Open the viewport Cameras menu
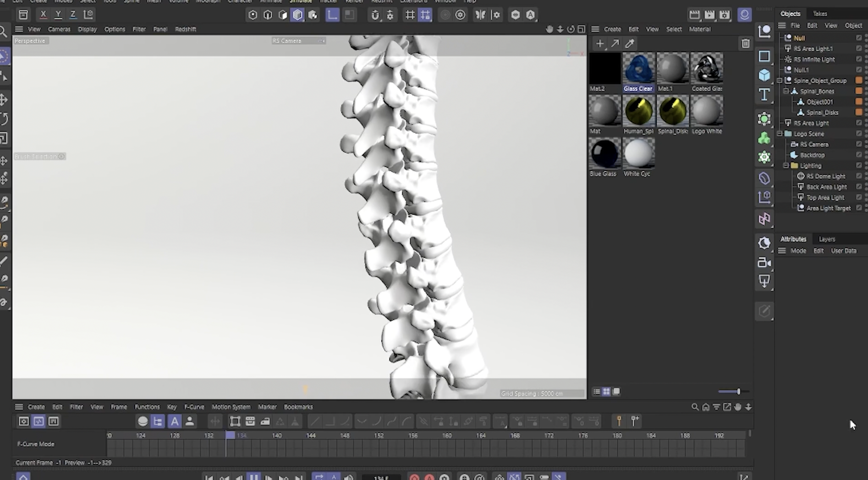Image resolution: width=868 pixels, height=480 pixels. pyautogui.click(x=59, y=29)
